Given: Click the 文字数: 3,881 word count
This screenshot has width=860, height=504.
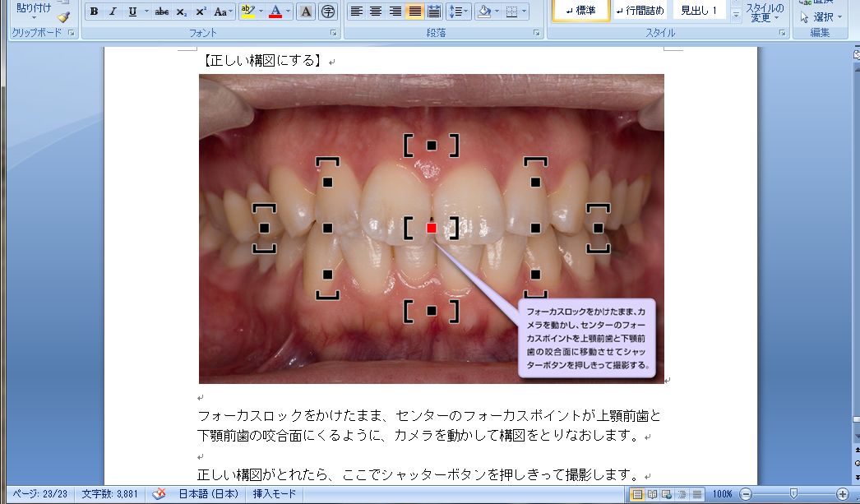Looking at the screenshot, I should coord(109,494).
